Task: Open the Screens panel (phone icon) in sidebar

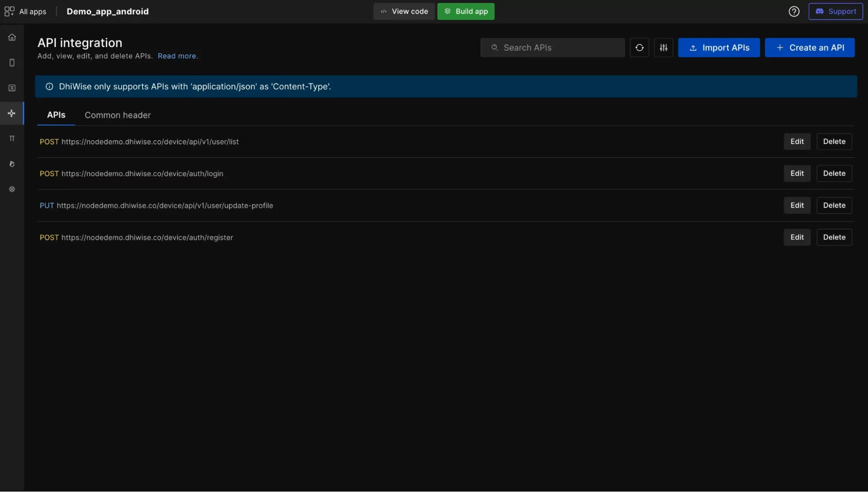Action: tap(12, 62)
